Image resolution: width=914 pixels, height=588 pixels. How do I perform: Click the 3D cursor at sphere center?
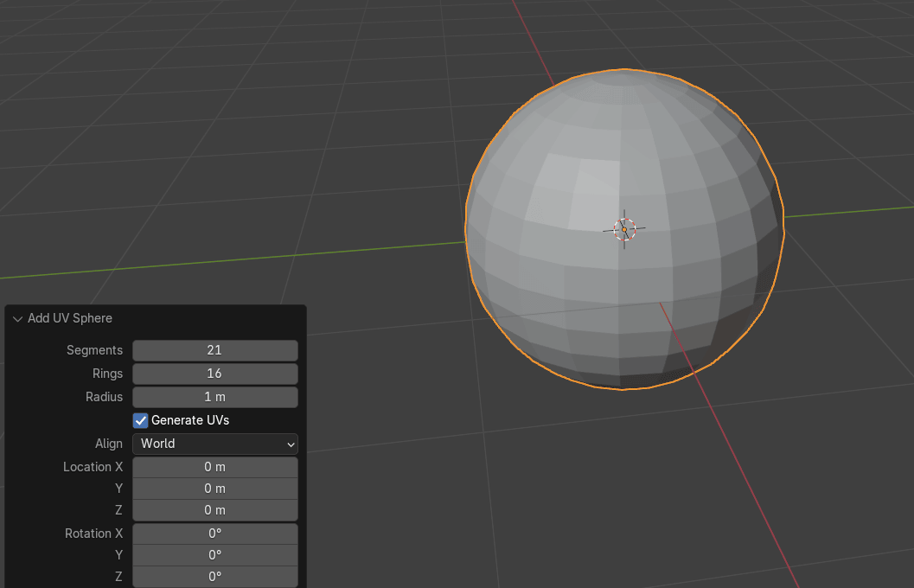pyautogui.click(x=624, y=229)
